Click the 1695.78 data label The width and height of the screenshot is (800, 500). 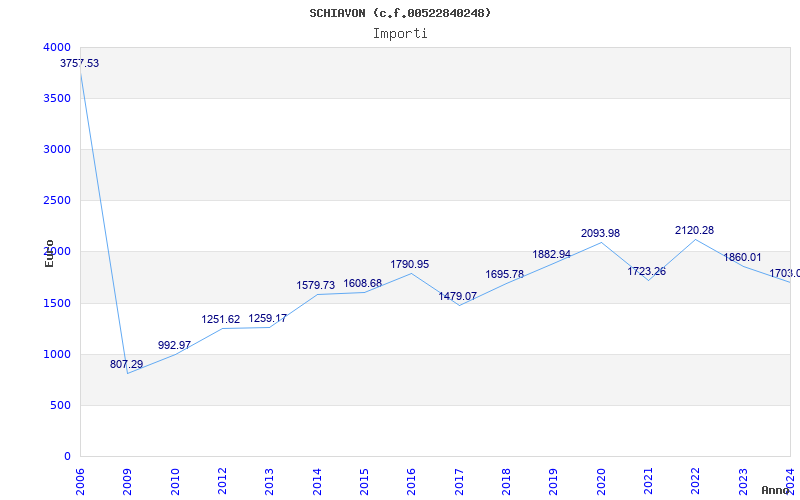(505, 274)
